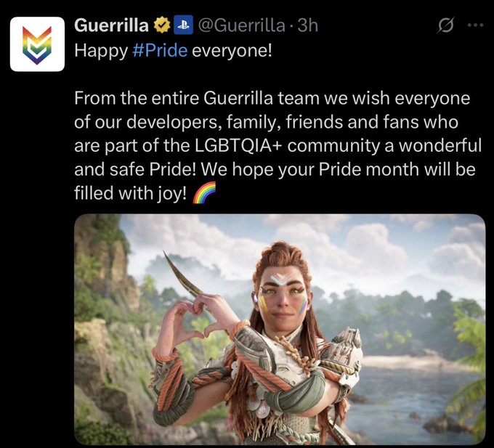The image size is (494, 448).
Task: Open the attached Aloy screenshot image
Action: [x=280, y=329]
